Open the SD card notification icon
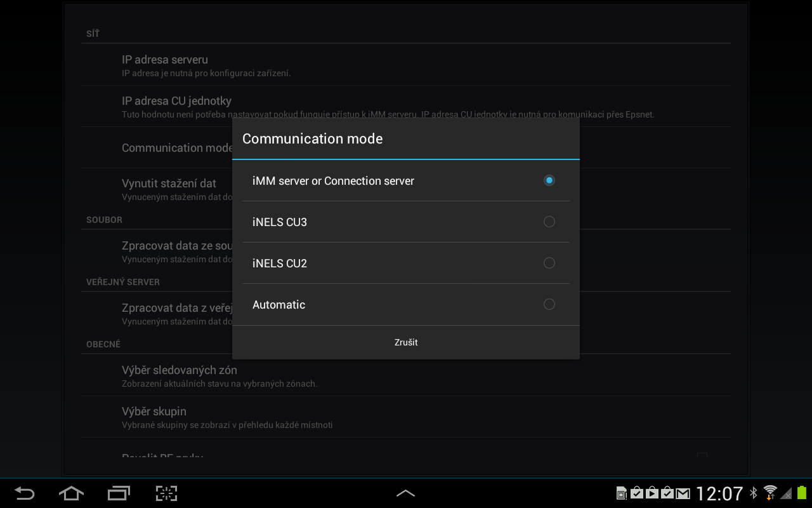The image size is (812, 508). [622, 493]
